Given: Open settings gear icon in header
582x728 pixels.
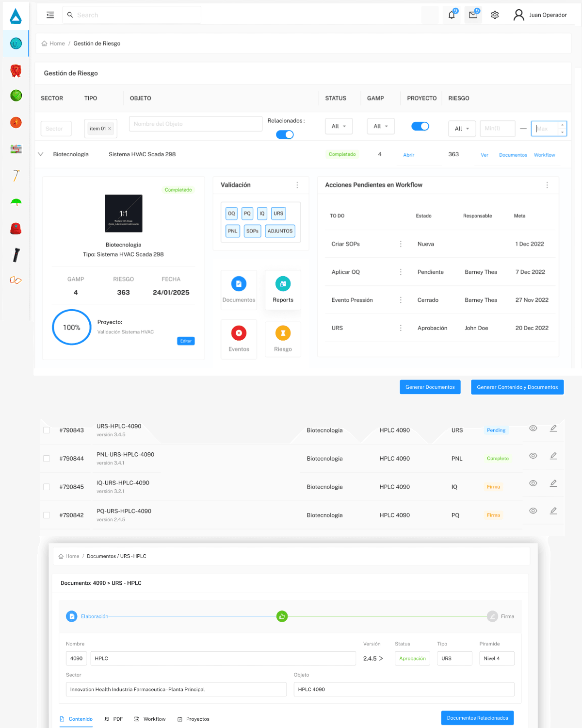Looking at the screenshot, I should (x=495, y=15).
